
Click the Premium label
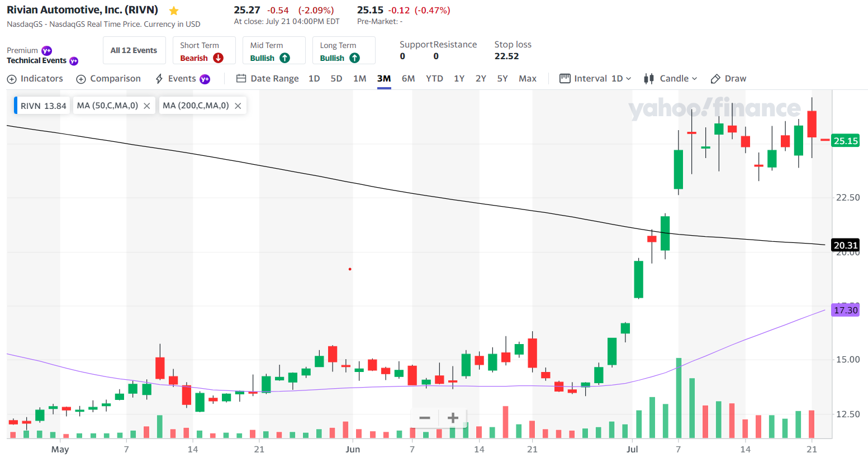pyautogui.click(x=22, y=51)
